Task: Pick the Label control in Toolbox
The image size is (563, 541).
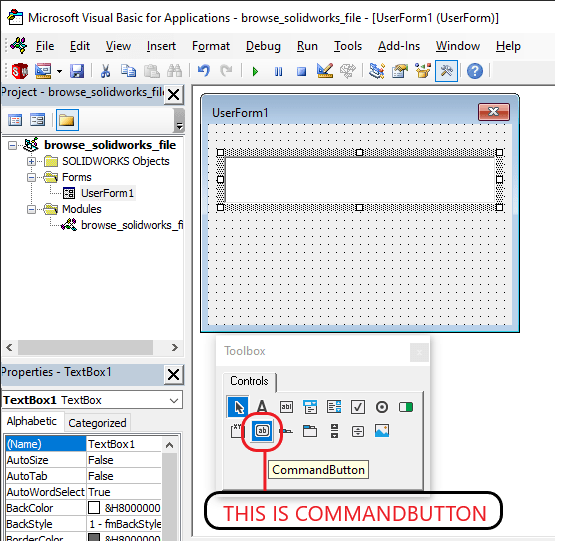Action: point(262,407)
